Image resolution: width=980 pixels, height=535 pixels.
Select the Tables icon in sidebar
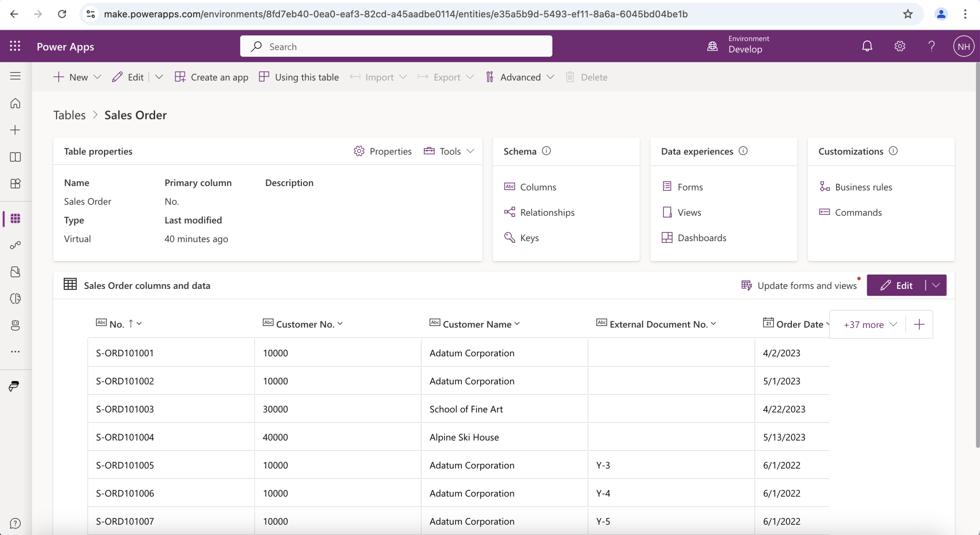[x=15, y=219]
